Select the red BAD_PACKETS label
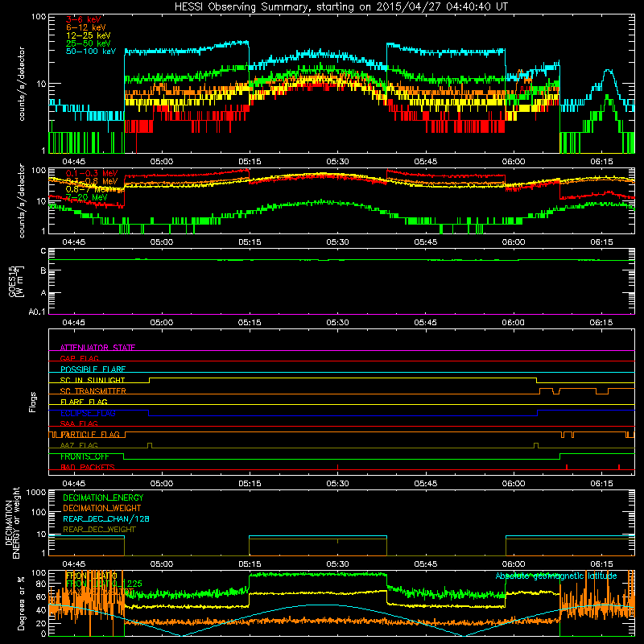Screen dimensions: 644x644 click(x=88, y=468)
